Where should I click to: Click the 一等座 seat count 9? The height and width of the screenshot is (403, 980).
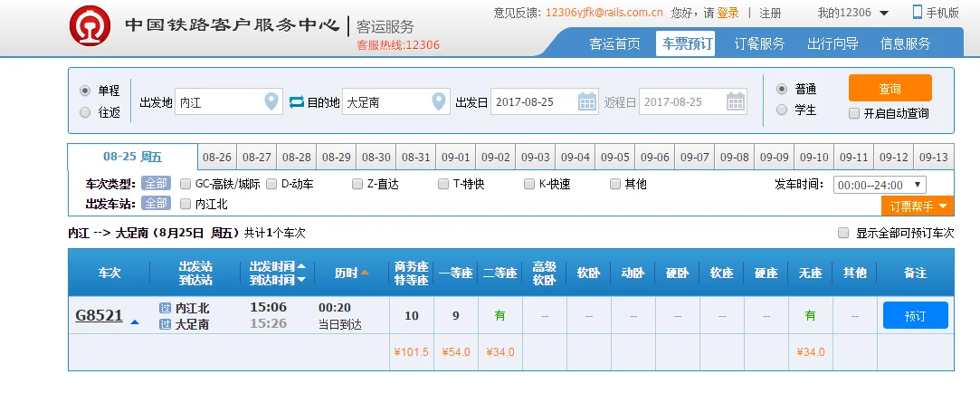tap(456, 315)
